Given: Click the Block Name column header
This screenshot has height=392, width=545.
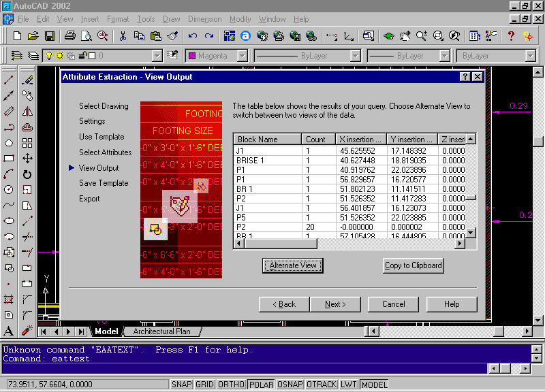Looking at the screenshot, I should coord(266,140).
